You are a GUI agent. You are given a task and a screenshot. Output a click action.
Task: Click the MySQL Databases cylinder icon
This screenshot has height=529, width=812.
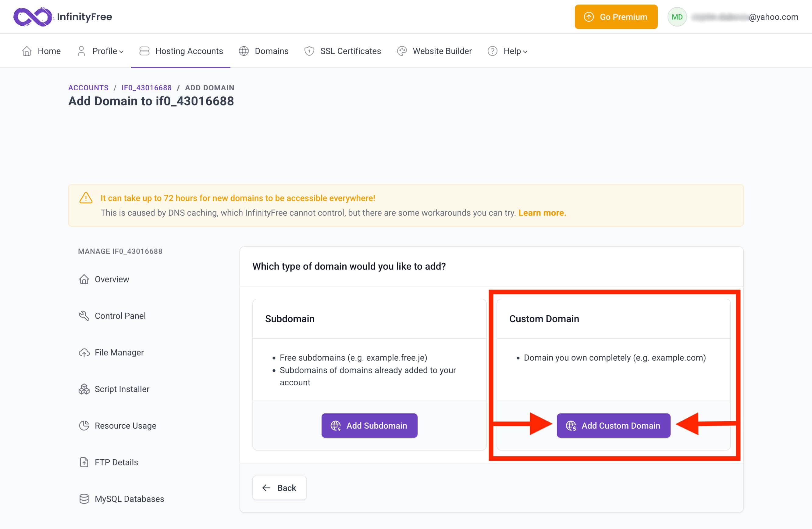tap(84, 499)
